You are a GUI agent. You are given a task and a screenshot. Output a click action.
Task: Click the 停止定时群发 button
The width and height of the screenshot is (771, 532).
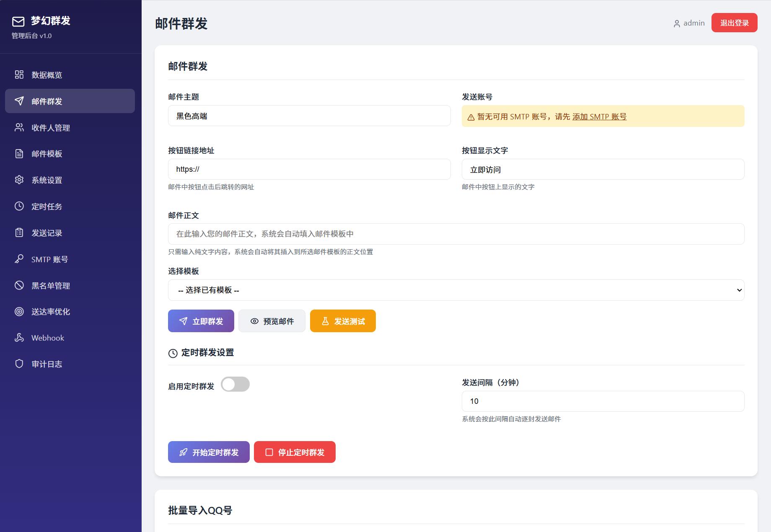(295, 452)
